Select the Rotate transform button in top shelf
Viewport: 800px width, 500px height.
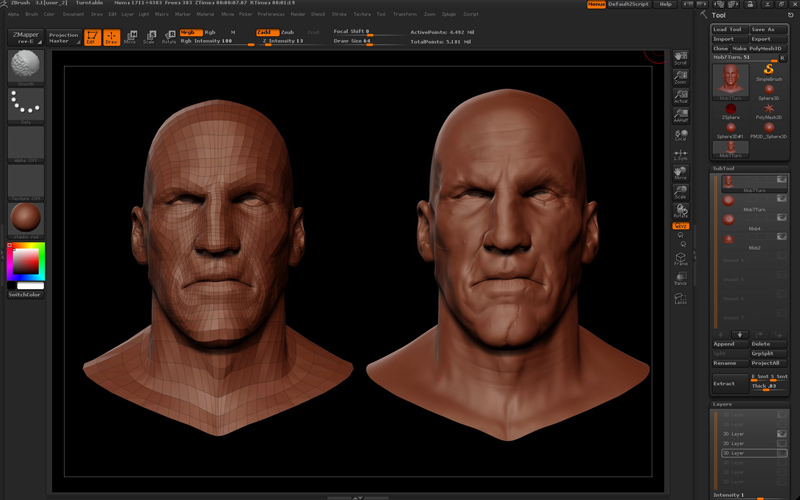tap(169, 37)
